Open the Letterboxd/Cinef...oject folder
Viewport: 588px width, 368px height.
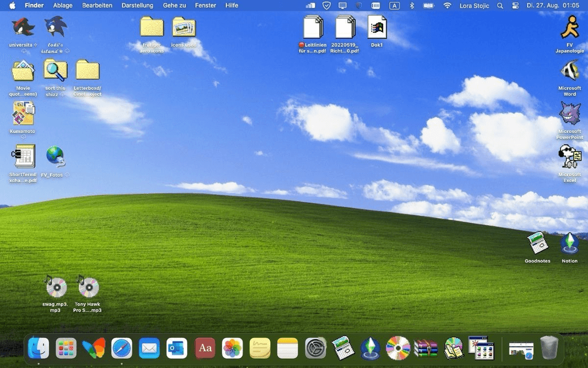pyautogui.click(x=88, y=70)
